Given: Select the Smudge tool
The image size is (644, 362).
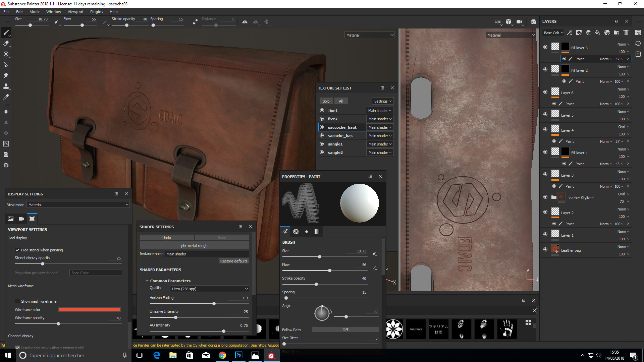Looking at the screenshot, I should coord(6,75).
